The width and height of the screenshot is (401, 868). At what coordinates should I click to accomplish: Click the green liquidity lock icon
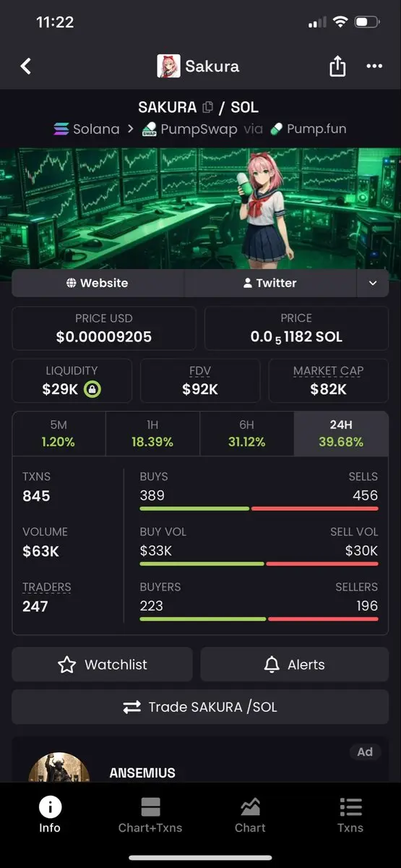point(92,390)
